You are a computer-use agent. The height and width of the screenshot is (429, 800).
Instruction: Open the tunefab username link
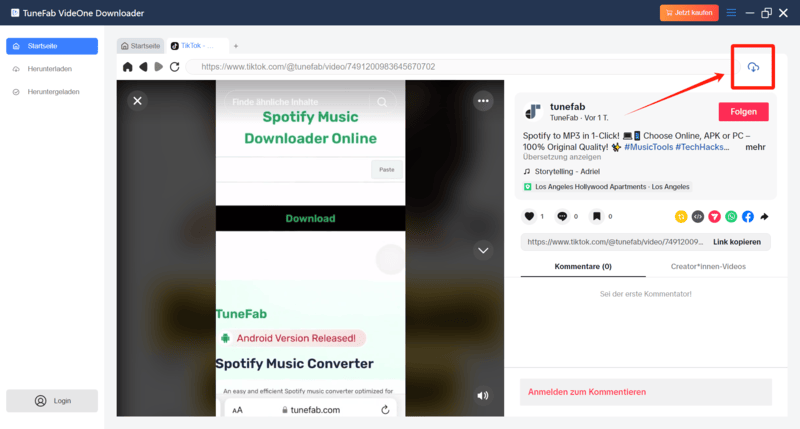click(567, 107)
